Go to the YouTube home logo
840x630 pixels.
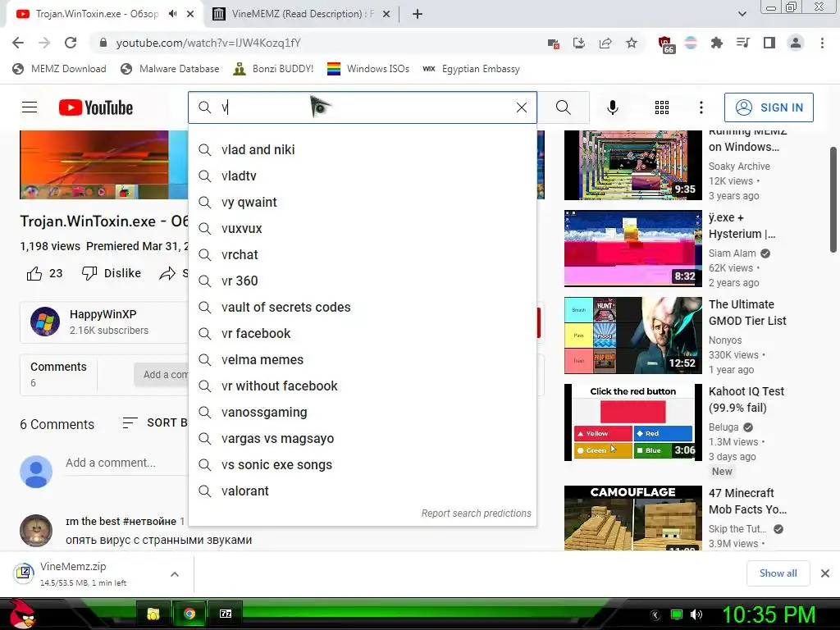96,107
